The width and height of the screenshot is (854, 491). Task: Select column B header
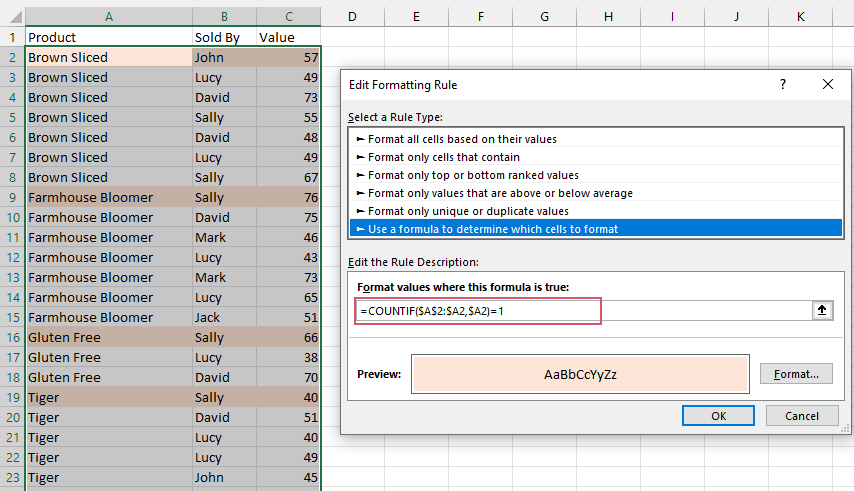(224, 16)
